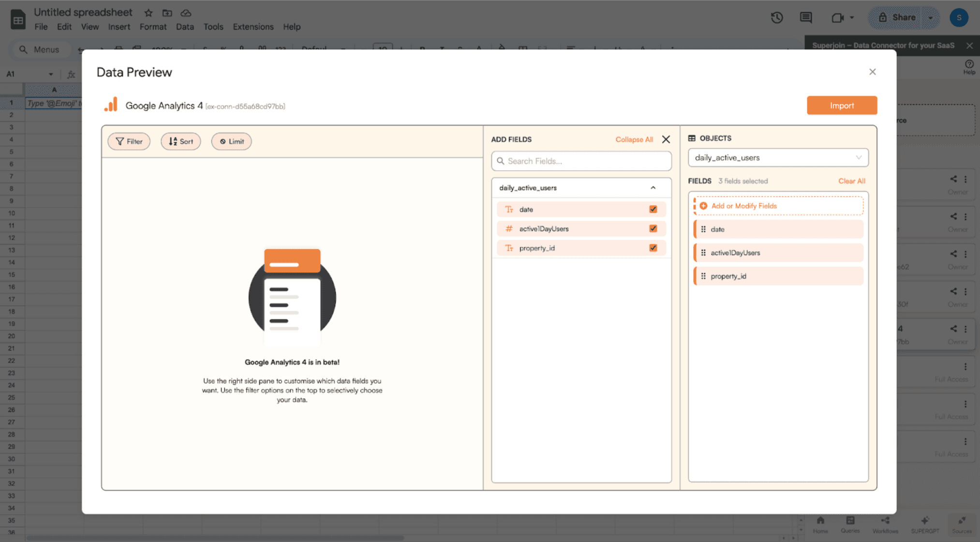Click the cloud save status icon
The image size is (980, 542).
(186, 13)
